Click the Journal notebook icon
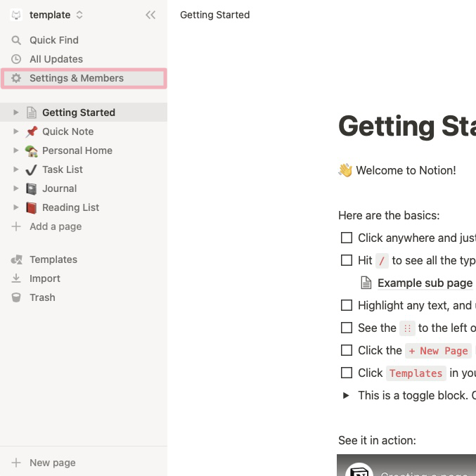 (31, 189)
